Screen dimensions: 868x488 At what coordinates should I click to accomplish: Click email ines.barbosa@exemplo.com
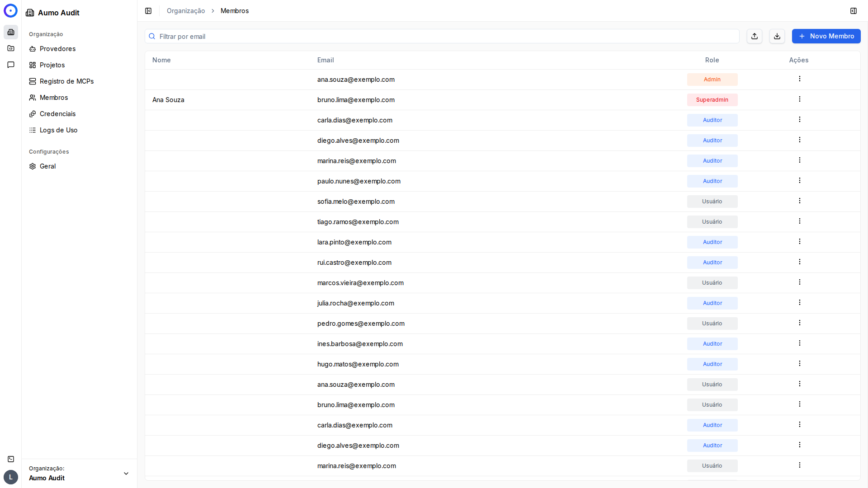pos(360,344)
